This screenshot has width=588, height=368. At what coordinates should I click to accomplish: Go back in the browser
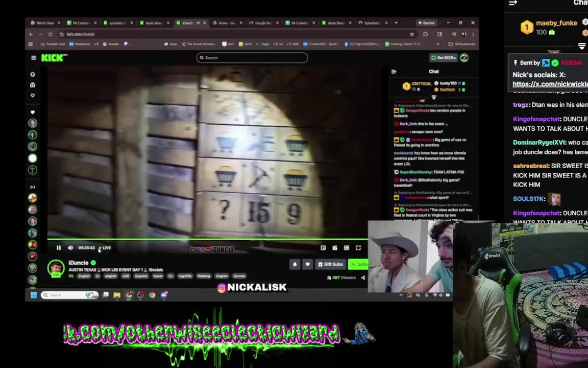pyautogui.click(x=31, y=34)
